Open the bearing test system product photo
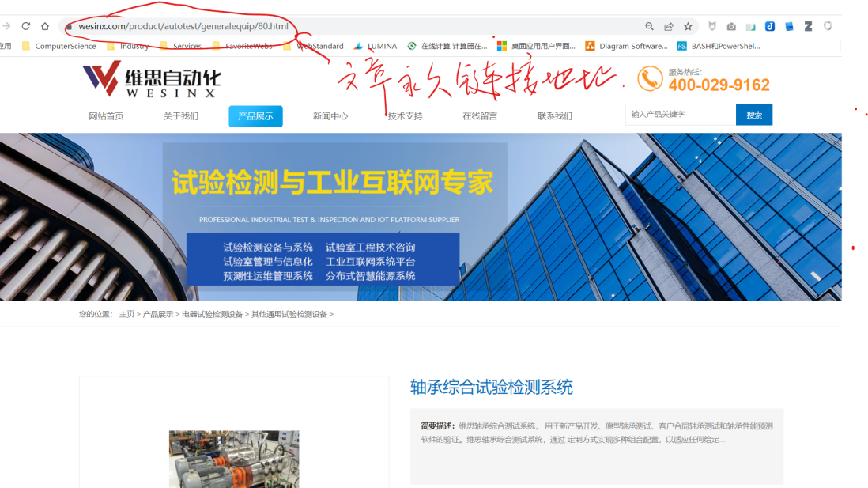The image size is (868, 488). coord(234,460)
